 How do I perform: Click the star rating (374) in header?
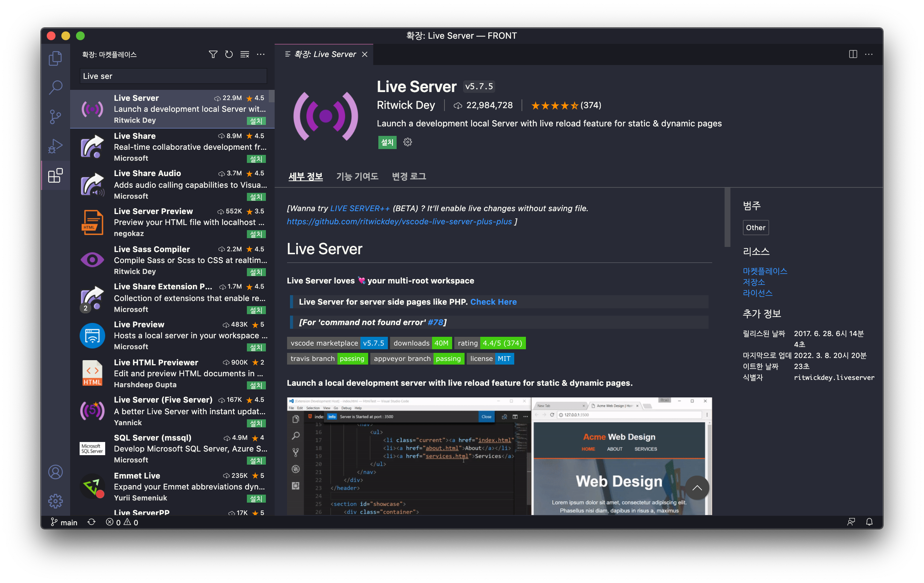(x=566, y=105)
